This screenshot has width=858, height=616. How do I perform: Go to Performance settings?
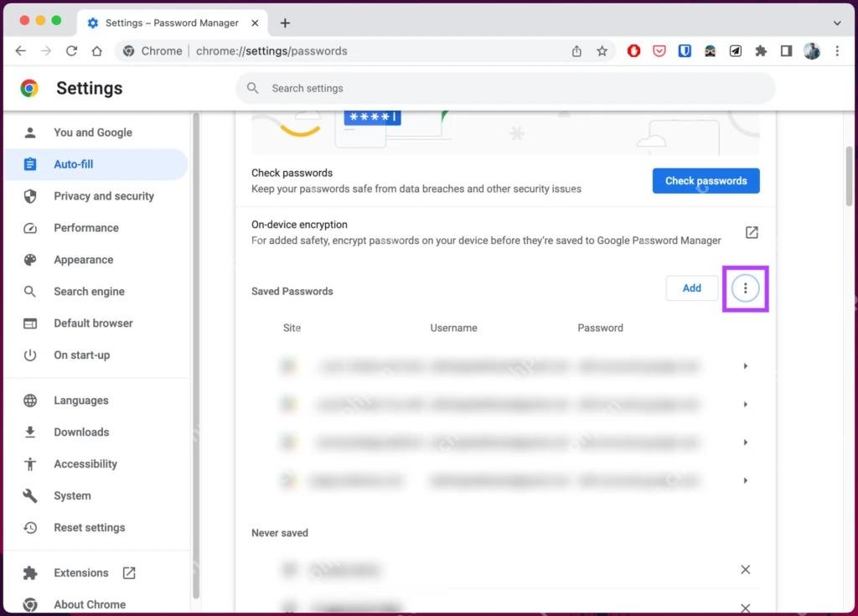click(x=86, y=228)
